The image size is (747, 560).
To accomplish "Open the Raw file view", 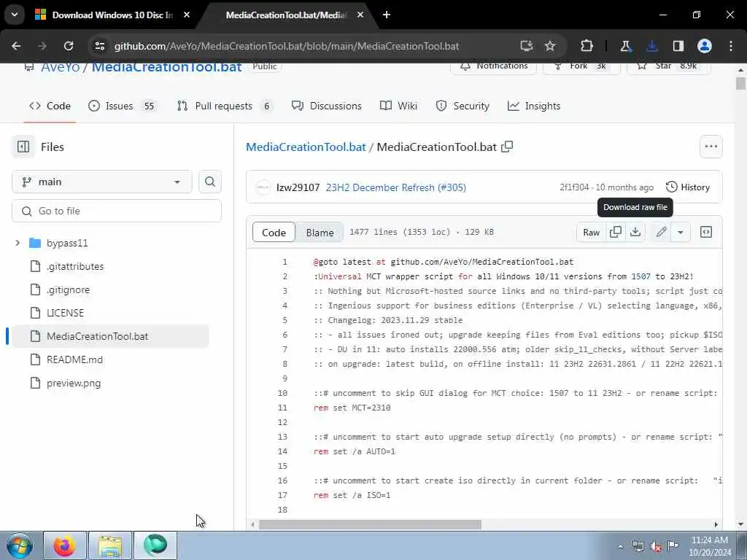I will [591, 233].
